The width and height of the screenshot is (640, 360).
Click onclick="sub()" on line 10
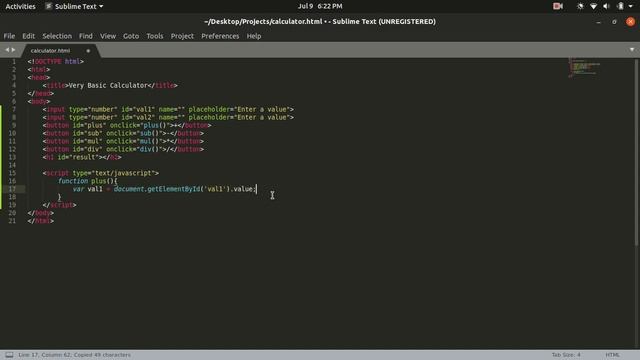coord(134,133)
